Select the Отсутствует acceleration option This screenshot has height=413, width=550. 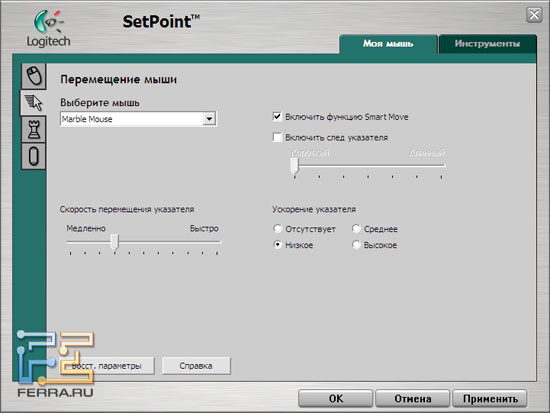(x=277, y=229)
